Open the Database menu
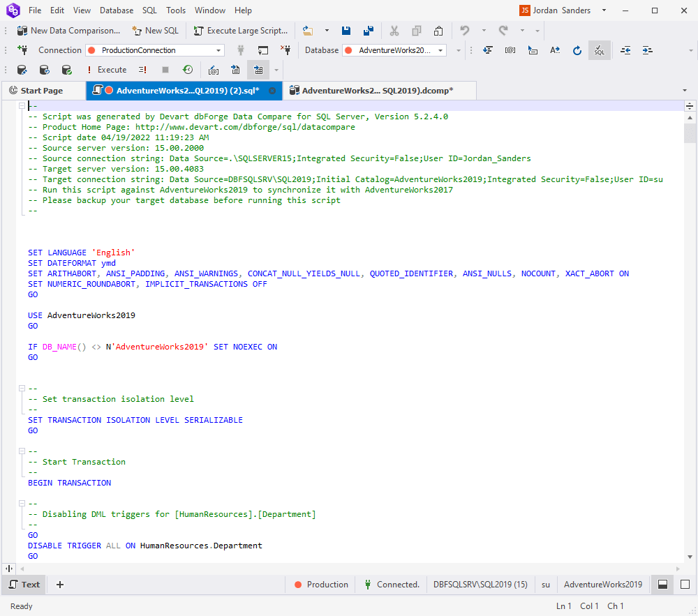The width and height of the screenshot is (698, 616). 116,10
